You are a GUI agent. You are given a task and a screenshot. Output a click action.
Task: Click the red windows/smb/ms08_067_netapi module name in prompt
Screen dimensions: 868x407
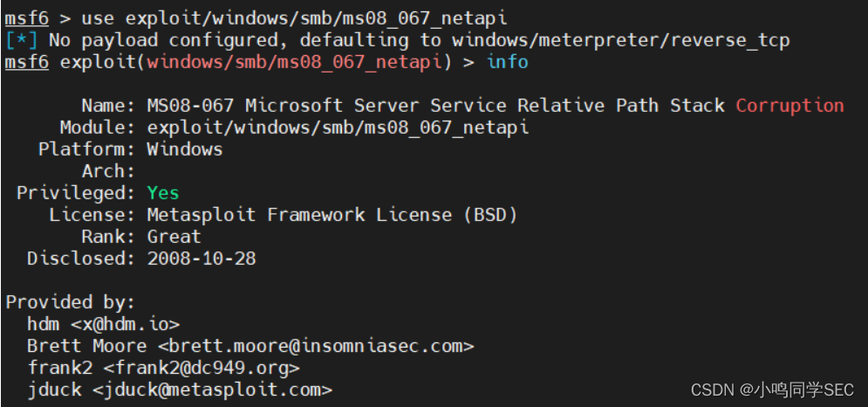(x=295, y=62)
